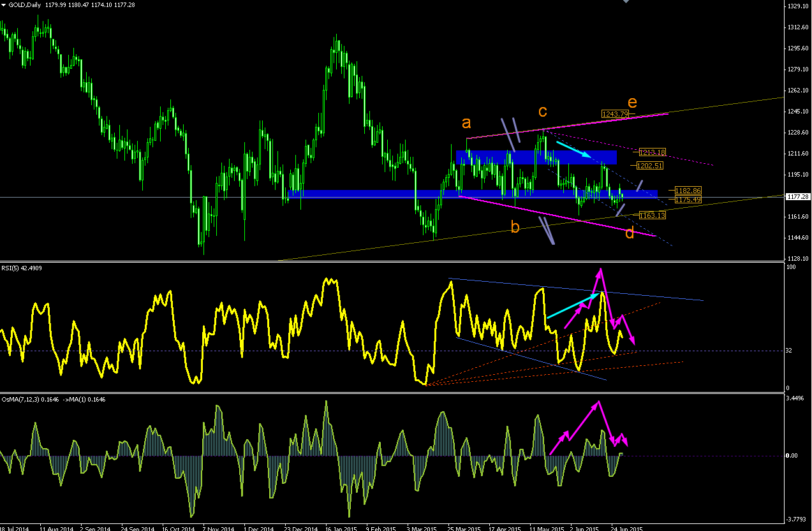Click the 1182.86 price label
Image resolution: width=812 pixels, height=531 pixels.
(x=688, y=191)
